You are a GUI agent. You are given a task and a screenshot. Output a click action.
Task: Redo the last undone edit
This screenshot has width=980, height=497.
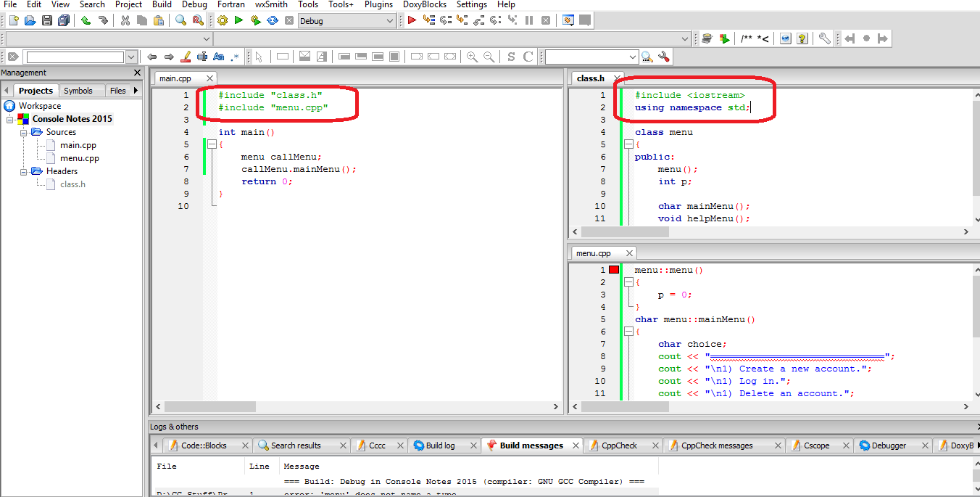[x=102, y=20]
